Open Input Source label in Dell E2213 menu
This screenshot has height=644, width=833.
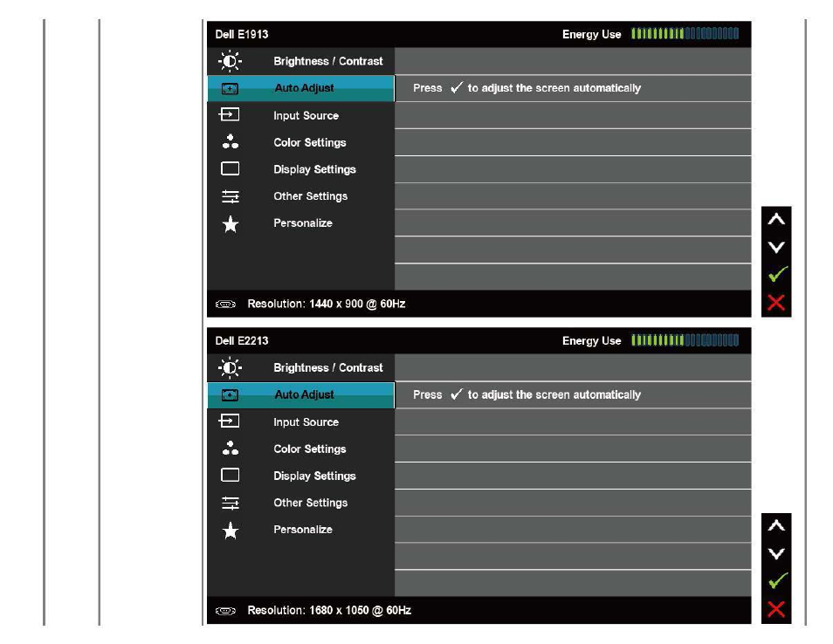click(306, 422)
